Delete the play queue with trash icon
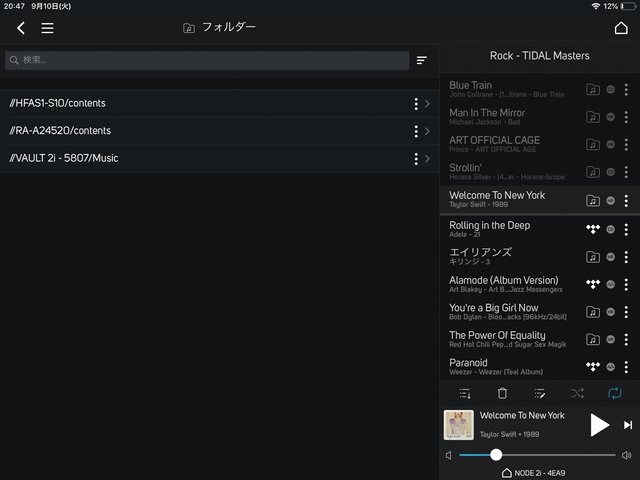This screenshot has width=640, height=480. point(502,394)
